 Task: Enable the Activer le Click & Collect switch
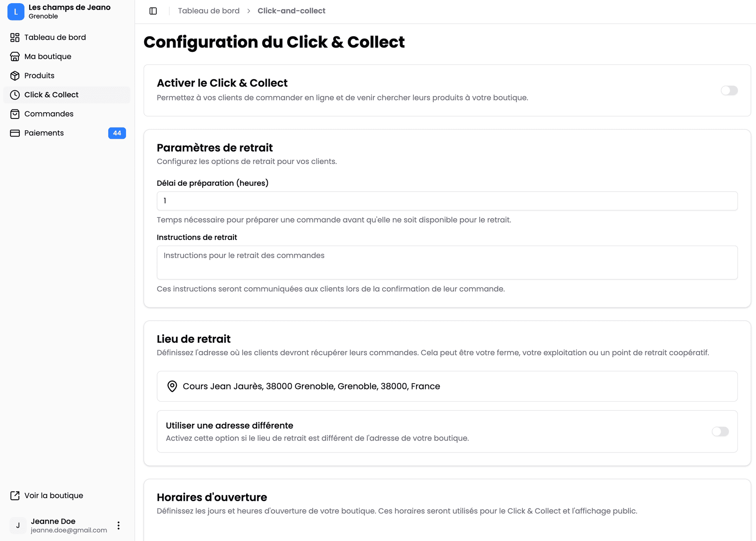pyautogui.click(x=729, y=90)
